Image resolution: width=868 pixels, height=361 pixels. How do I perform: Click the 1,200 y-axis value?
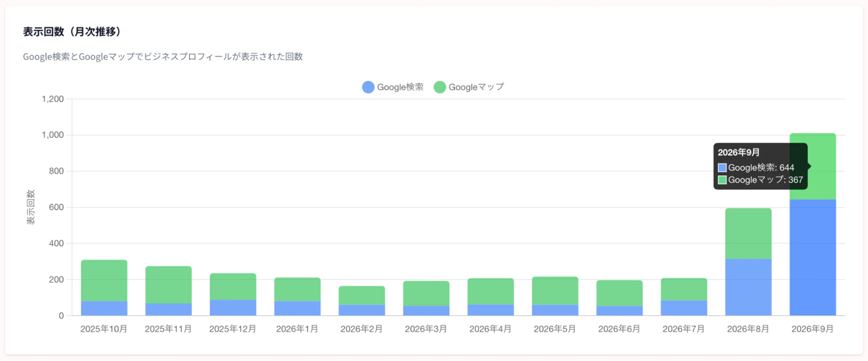53,99
